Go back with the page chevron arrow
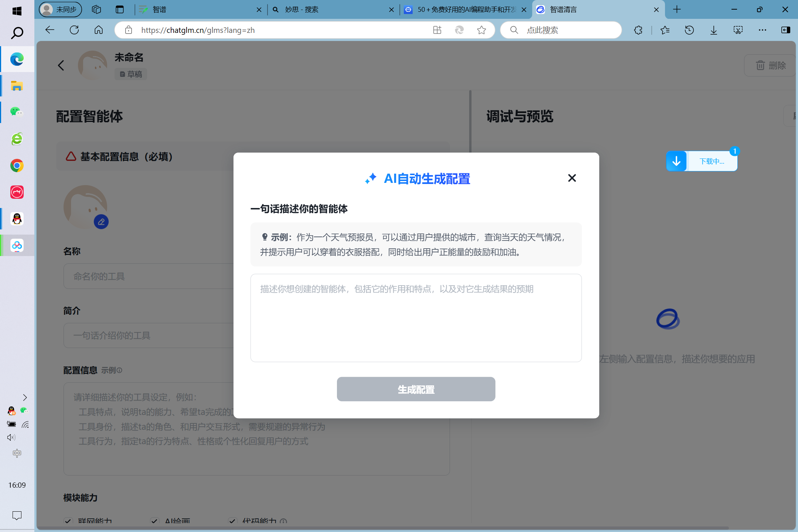798x532 pixels. [x=61, y=65]
